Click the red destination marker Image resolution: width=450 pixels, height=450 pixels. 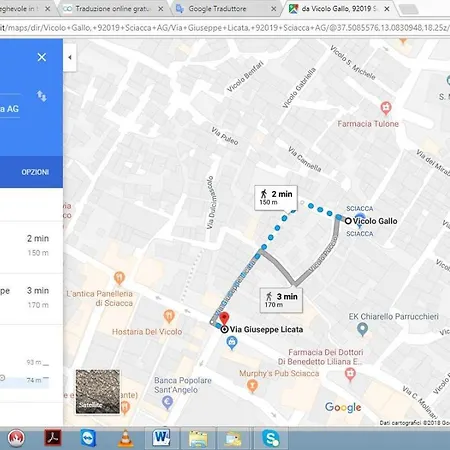point(225,318)
